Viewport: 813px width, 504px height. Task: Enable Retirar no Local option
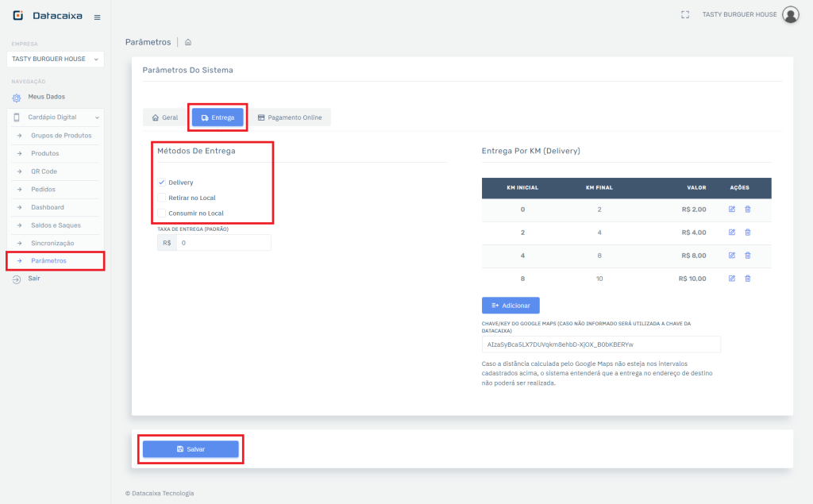point(162,198)
